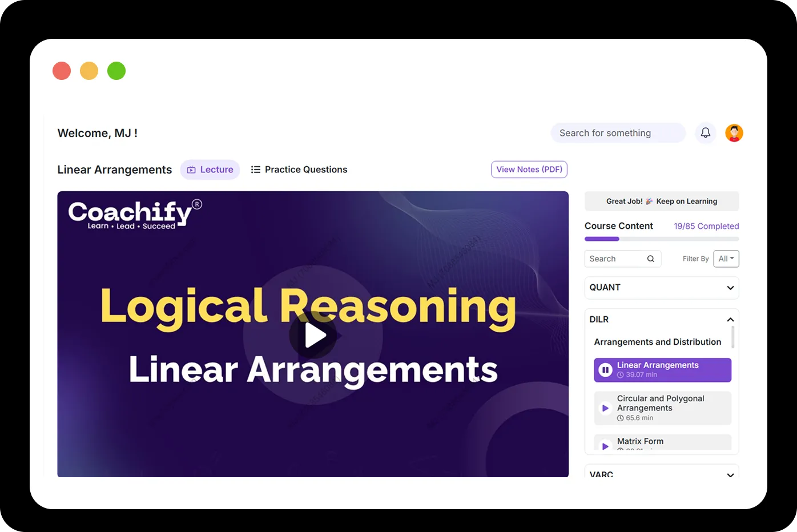Image resolution: width=797 pixels, height=532 pixels.
Task: Open the Filter By All dropdown
Action: [726, 259]
